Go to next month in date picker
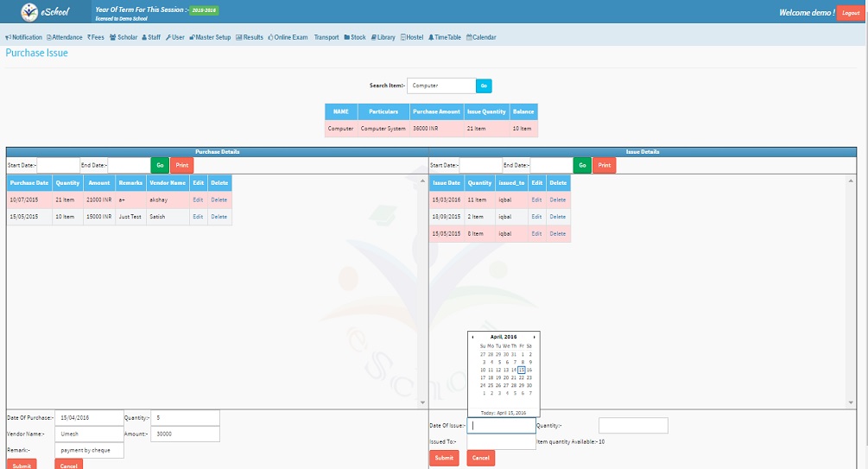The image size is (868, 469). (x=535, y=337)
